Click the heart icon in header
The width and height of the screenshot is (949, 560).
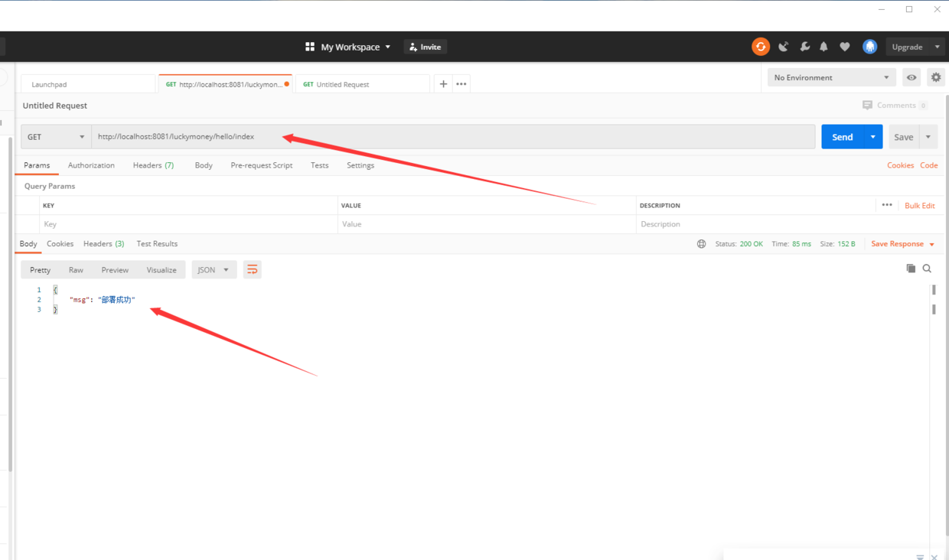pos(845,47)
